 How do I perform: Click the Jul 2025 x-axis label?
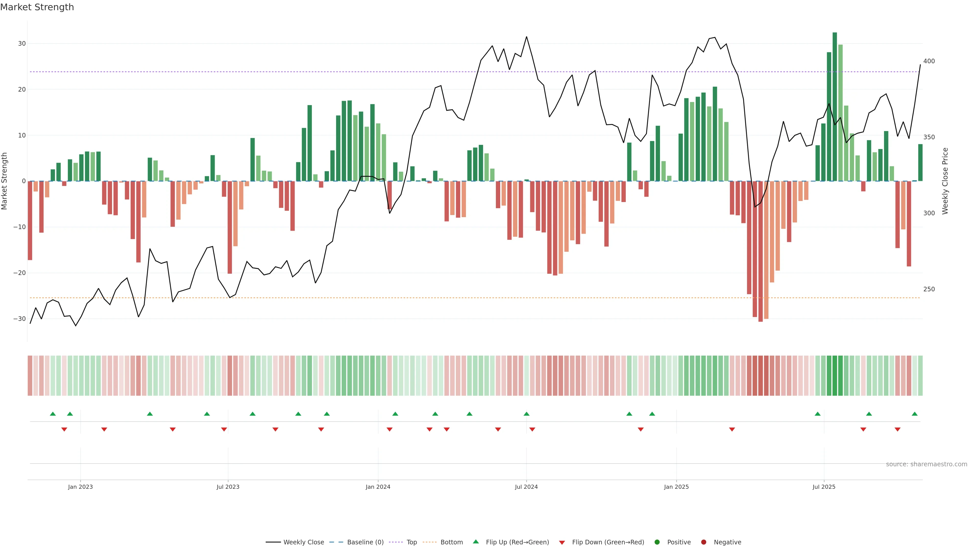click(x=824, y=487)
